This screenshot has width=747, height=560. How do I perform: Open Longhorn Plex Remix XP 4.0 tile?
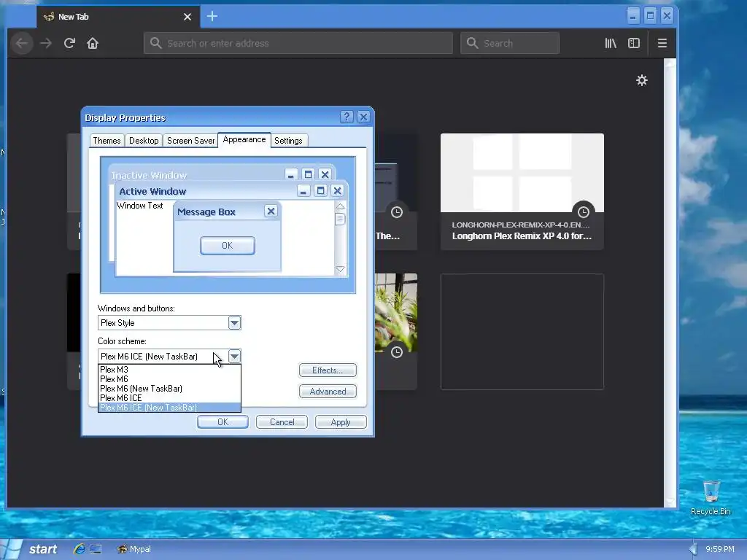click(x=522, y=192)
